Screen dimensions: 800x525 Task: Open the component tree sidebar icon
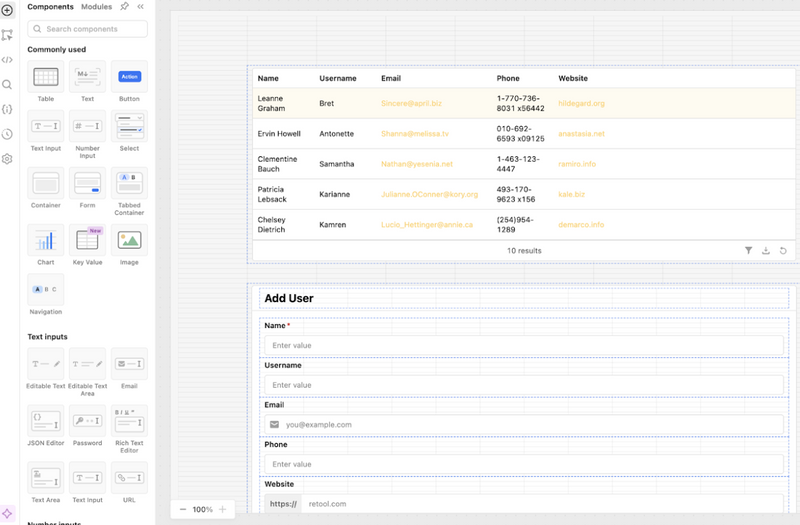pos(7,35)
